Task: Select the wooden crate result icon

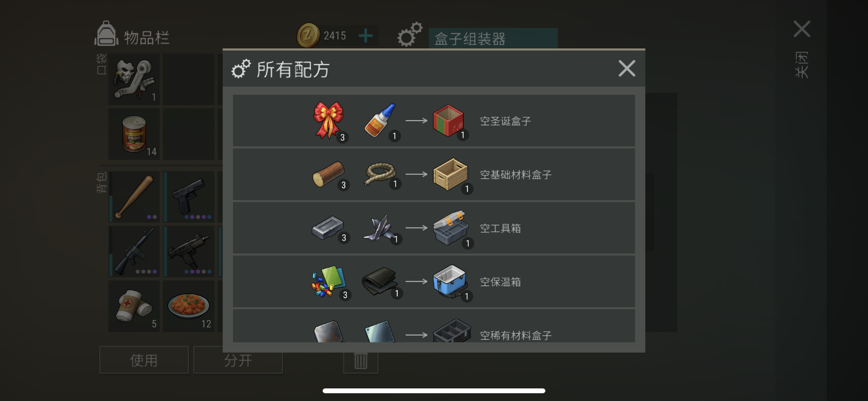Action: [450, 174]
